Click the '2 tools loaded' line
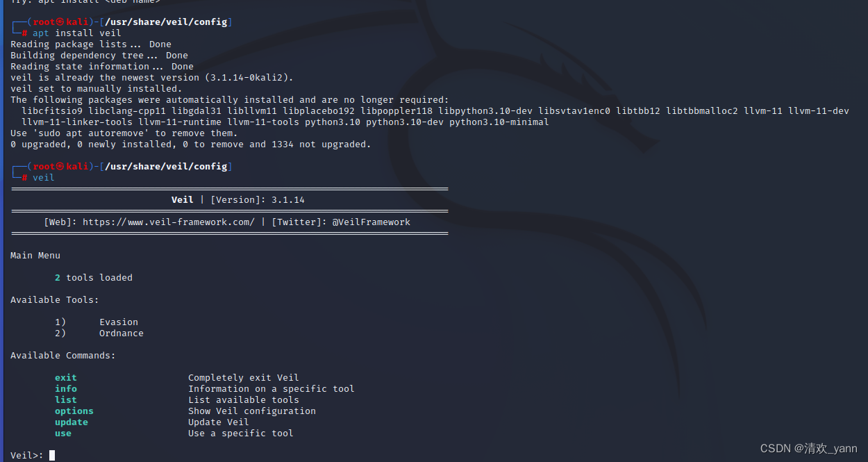Viewport: 868px width, 462px height. coord(94,278)
